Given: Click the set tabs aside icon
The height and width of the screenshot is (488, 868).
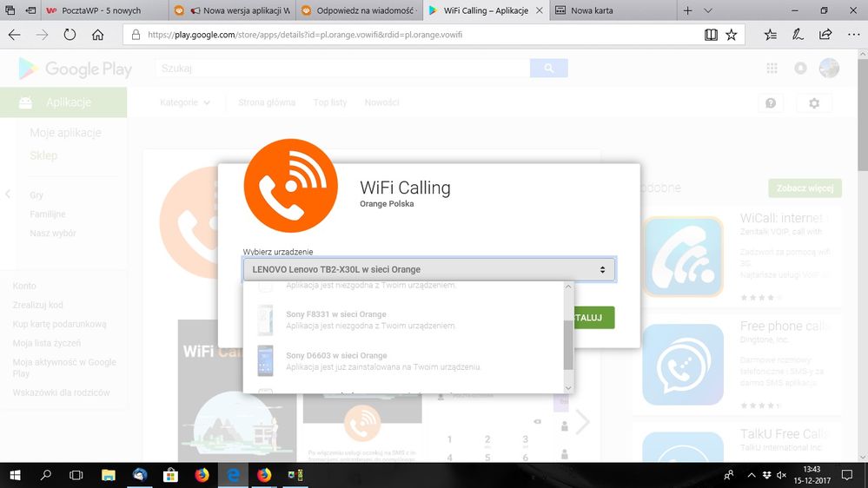Looking at the screenshot, I should (31, 10).
